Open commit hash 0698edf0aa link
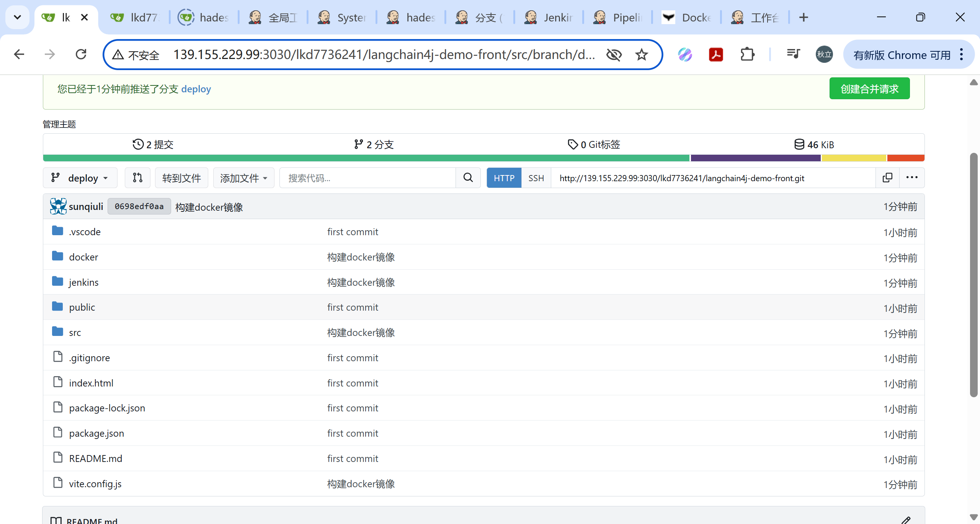Screen dimensions: 980x524 (x=139, y=206)
